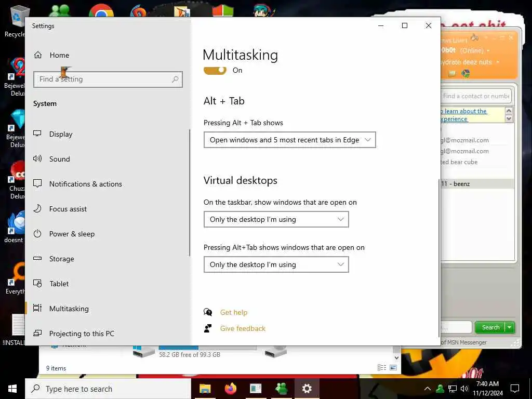
Task: Click the Get help chat icon
Action: point(208,312)
